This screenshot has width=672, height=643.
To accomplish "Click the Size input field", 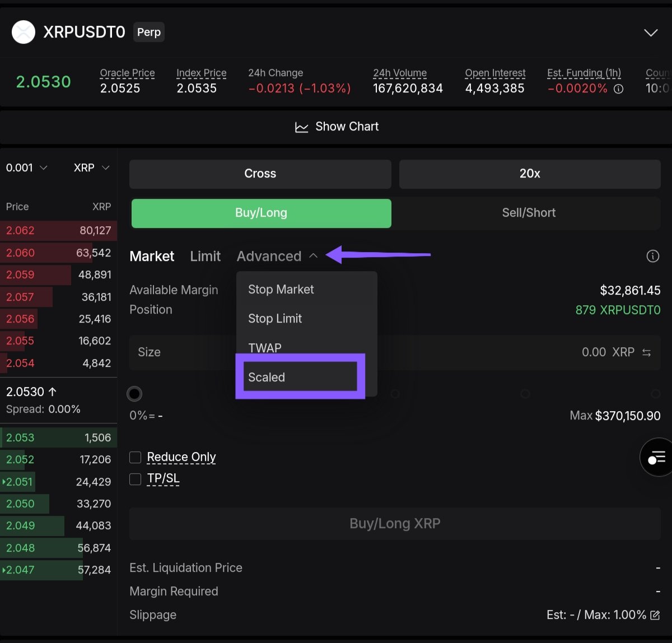I will [x=395, y=352].
